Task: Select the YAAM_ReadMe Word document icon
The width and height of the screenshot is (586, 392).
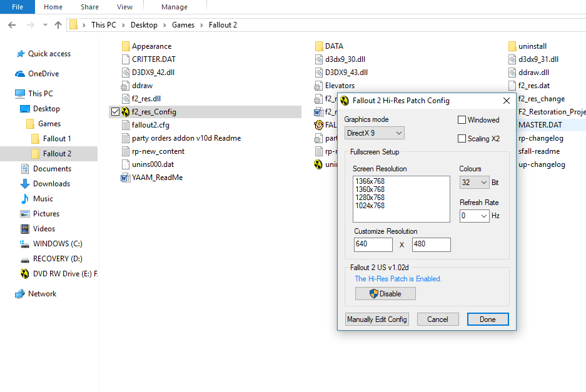Action: click(126, 178)
